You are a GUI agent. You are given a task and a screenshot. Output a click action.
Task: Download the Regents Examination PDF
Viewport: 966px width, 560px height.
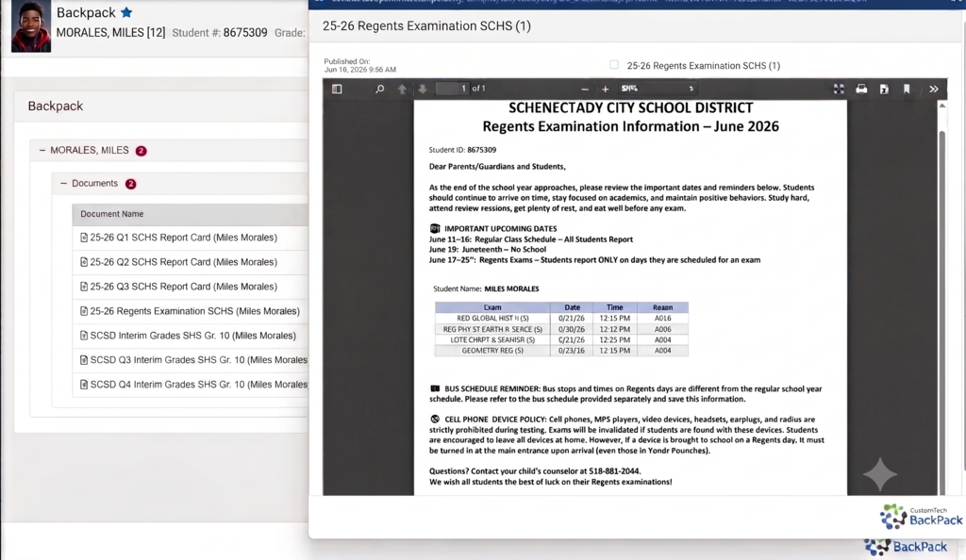[884, 90]
